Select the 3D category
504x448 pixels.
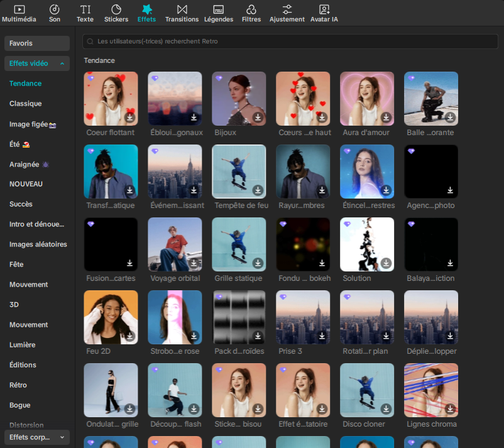tap(14, 305)
